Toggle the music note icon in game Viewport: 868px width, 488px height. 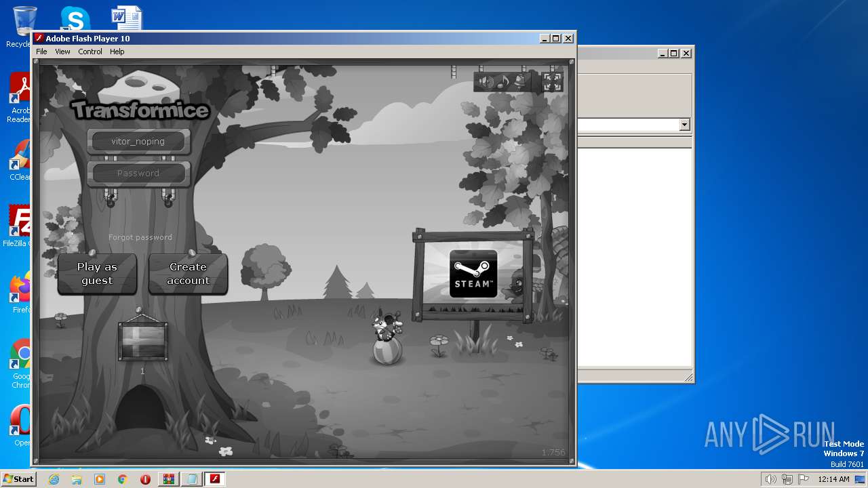pos(502,82)
